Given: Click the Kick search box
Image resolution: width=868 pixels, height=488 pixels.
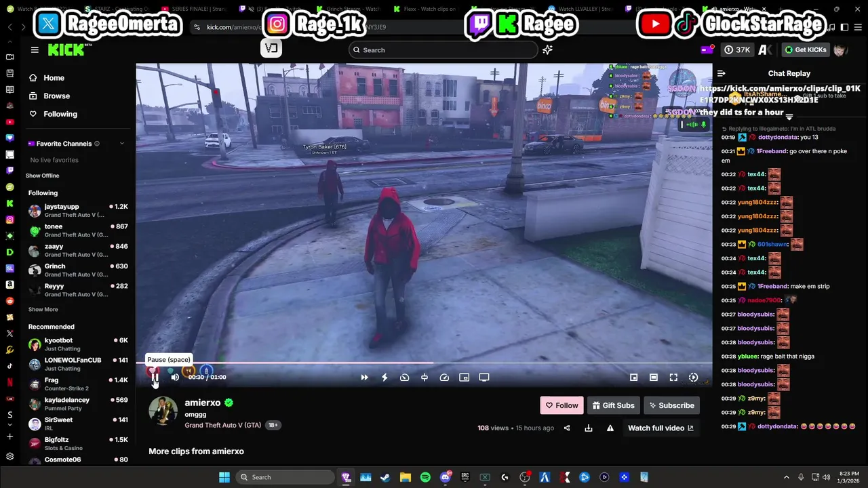Looking at the screenshot, I should point(443,49).
